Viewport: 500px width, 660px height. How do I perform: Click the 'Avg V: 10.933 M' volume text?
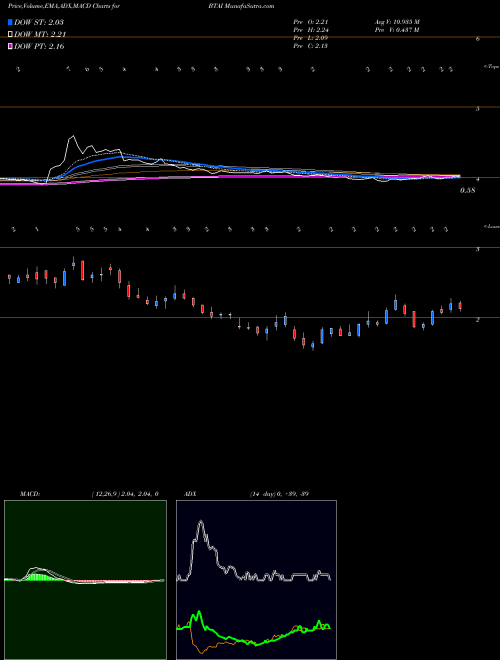(397, 21)
